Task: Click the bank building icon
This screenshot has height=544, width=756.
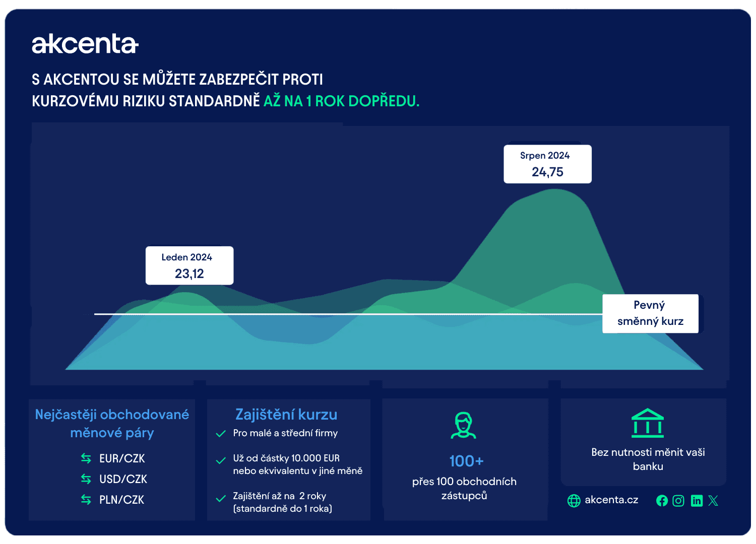Action: [648, 423]
